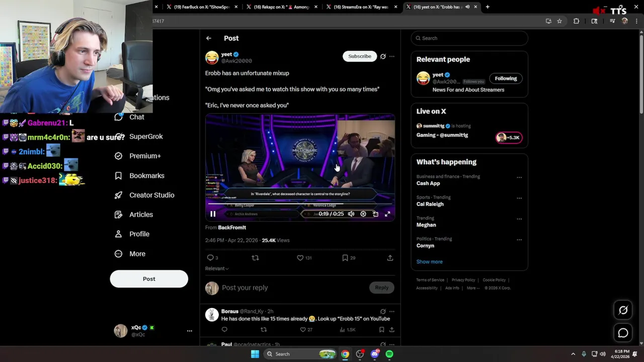Click Show more under What's happening

pyautogui.click(x=429, y=262)
